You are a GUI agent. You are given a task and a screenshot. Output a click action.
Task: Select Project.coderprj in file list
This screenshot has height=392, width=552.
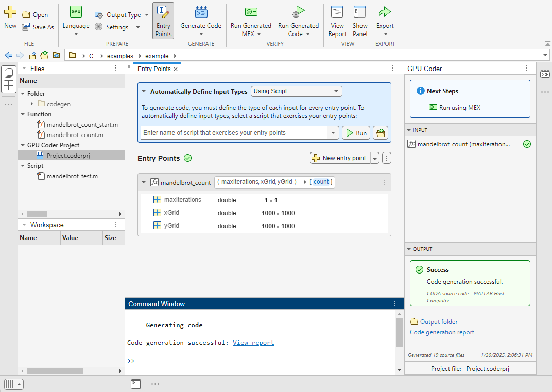(71, 156)
